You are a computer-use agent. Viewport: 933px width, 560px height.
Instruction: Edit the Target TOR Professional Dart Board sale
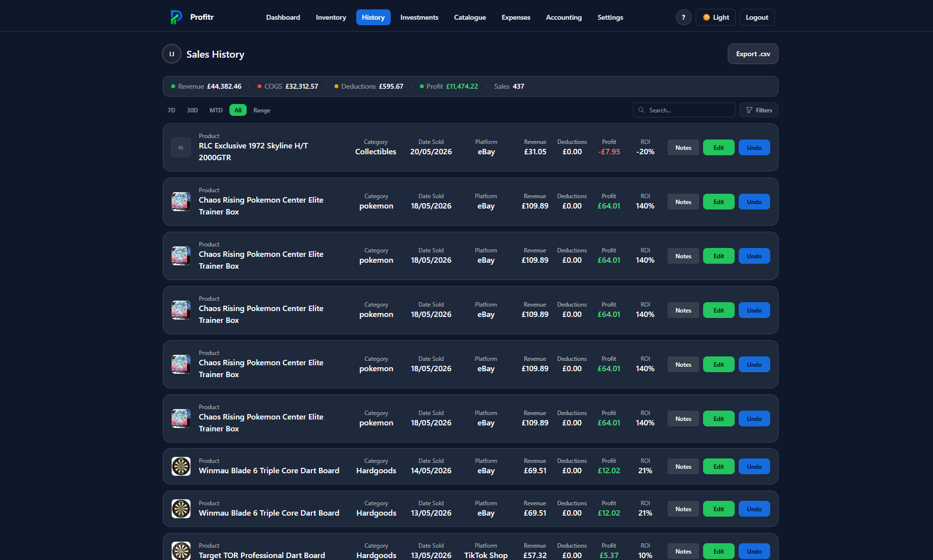click(x=719, y=551)
